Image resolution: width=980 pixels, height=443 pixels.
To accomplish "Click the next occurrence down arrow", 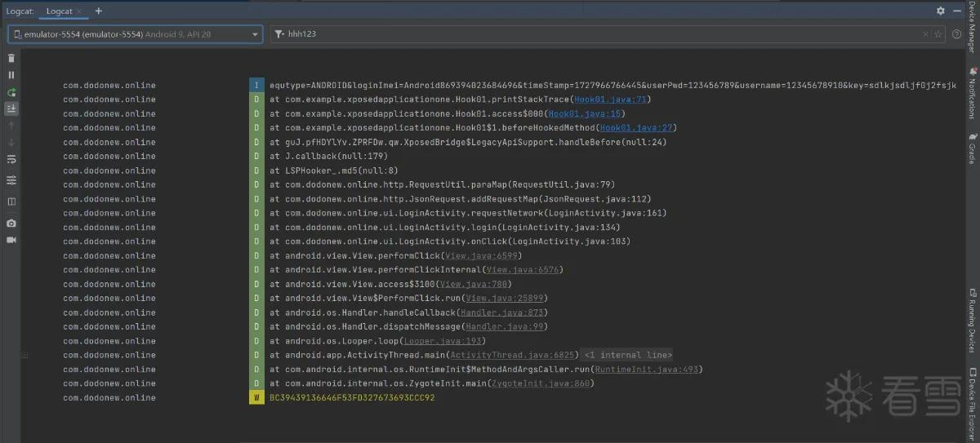I will coord(11,142).
